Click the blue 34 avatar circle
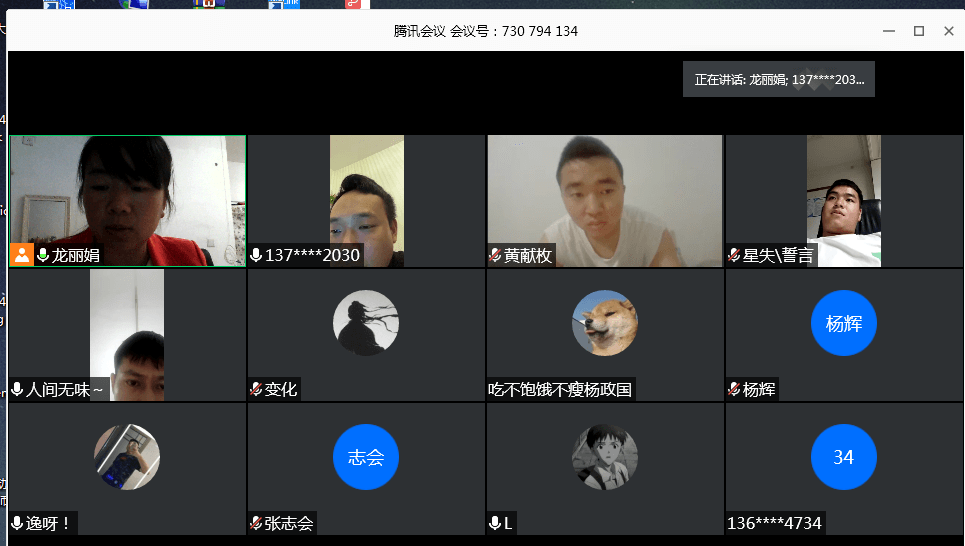This screenshot has height=546, width=965. tap(844, 457)
